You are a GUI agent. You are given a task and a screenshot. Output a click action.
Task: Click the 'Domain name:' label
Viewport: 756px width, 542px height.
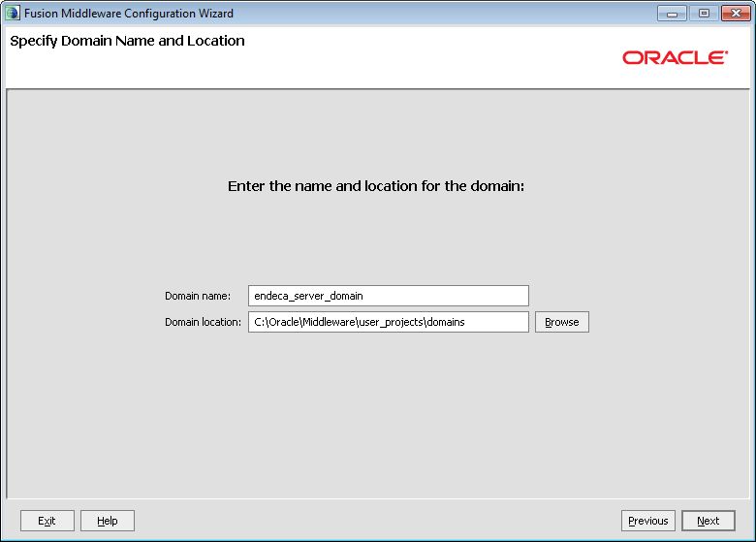(198, 296)
